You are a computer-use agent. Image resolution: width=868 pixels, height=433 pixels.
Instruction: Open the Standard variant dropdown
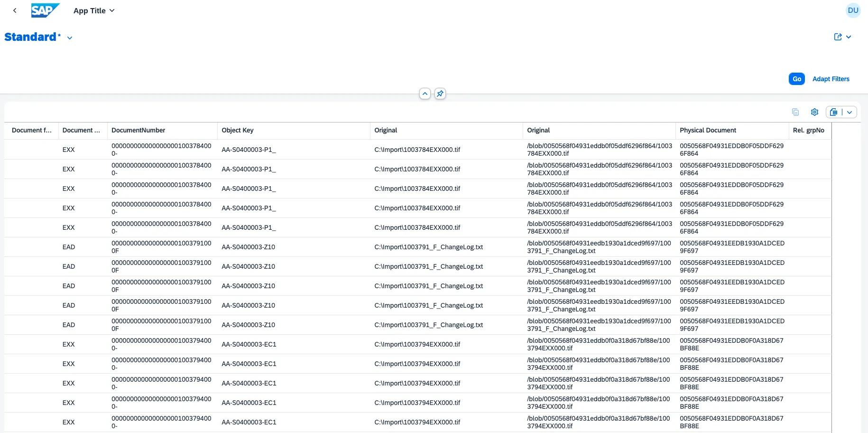click(x=70, y=38)
